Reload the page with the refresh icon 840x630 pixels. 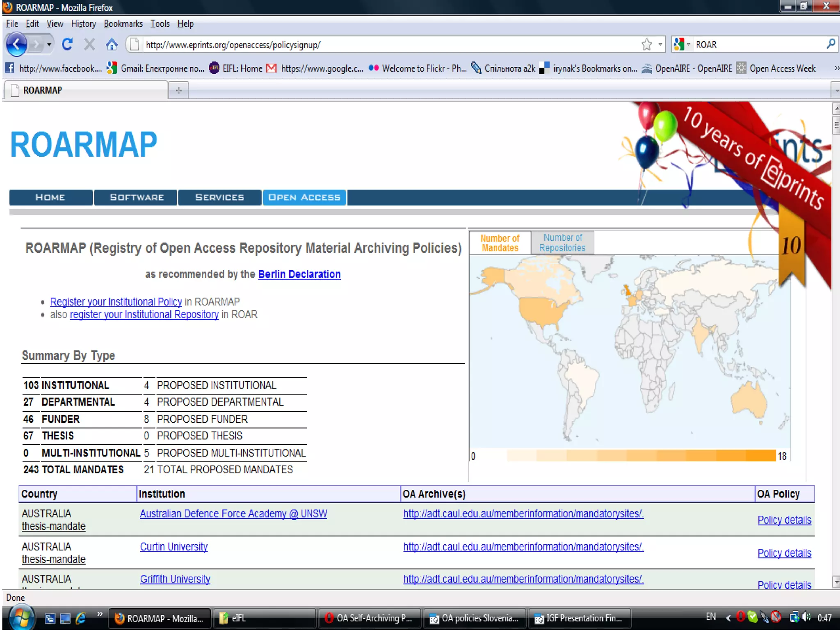[x=67, y=44]
